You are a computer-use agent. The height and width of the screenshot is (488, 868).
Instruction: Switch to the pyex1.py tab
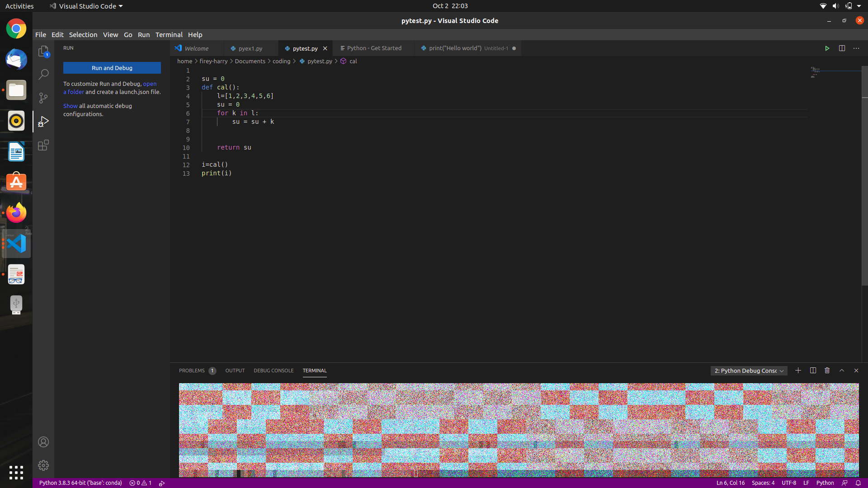(250, 48)
